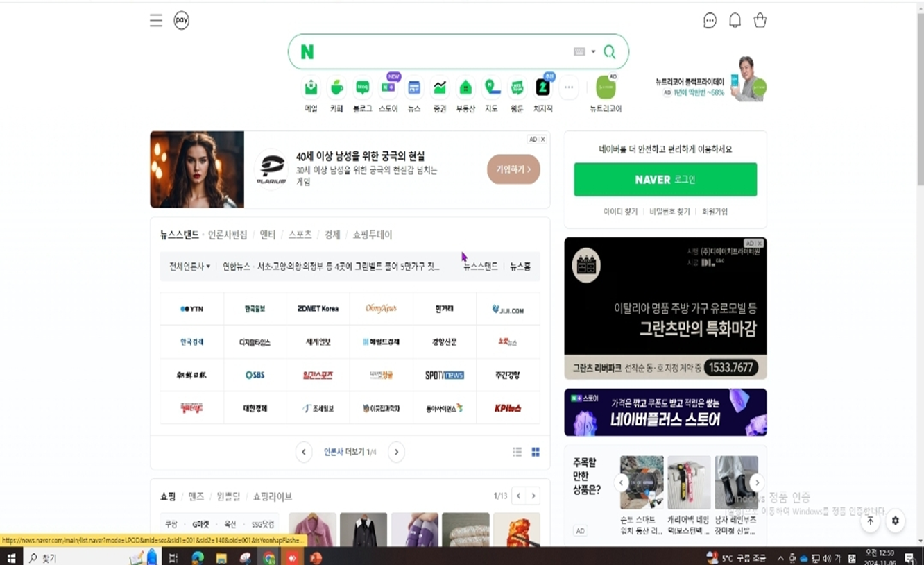Screen dimensions: 924x565
Task: Click the 아이디 찾기 link
Action: click(x=620, y=212)
